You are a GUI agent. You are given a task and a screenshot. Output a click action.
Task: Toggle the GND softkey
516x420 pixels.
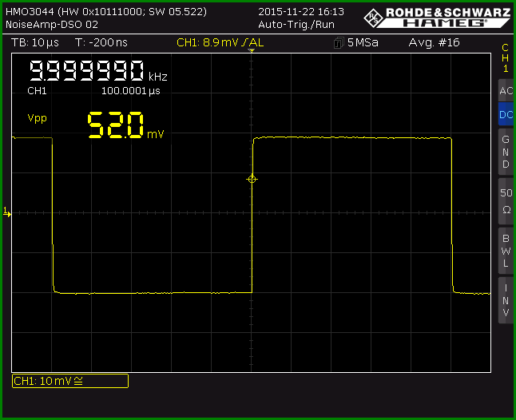[506, 152]
